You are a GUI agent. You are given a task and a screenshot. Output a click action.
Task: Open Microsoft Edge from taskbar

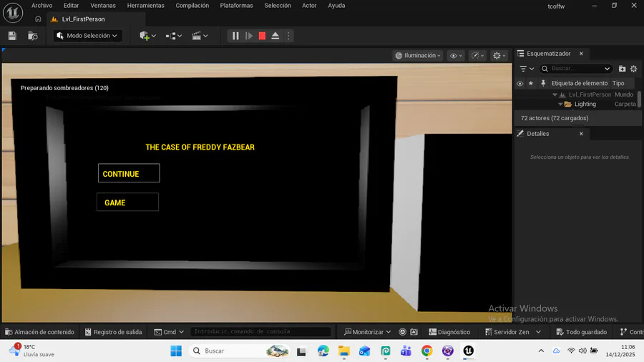323,351
